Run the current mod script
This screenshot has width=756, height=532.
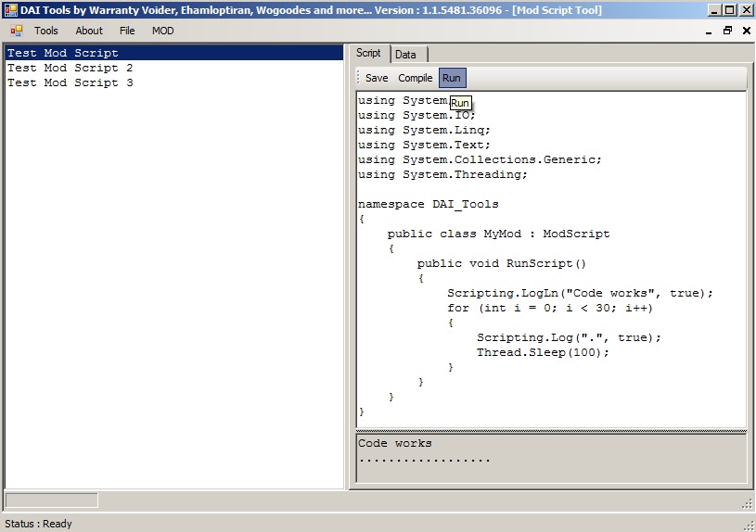point(452,78)
